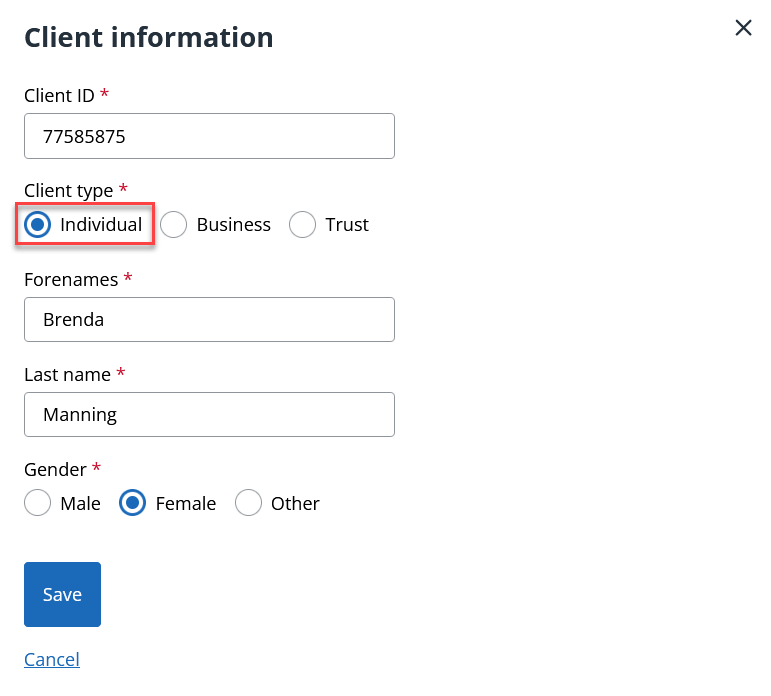Click the 'Last name' field label
This screenshot has width=771, height=696.
(67, 374)
